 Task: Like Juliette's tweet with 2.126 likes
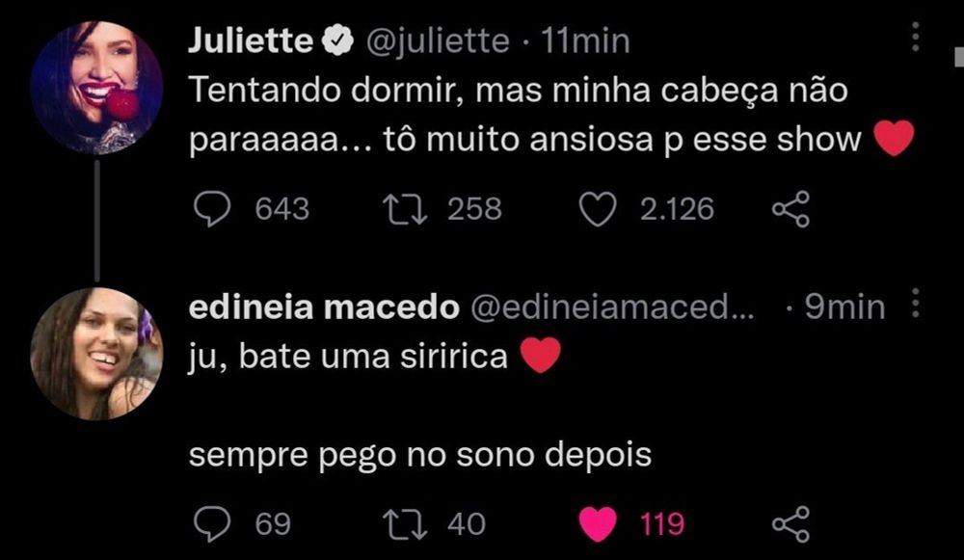600,209
